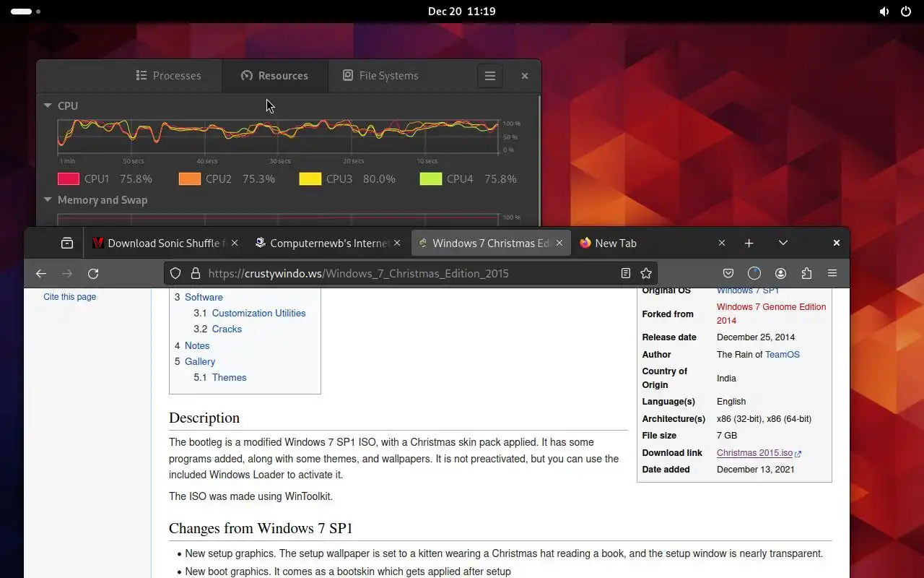Open a new tab with plus button
Viewport: 924px width, 578px height.
(x=749, y=243)
